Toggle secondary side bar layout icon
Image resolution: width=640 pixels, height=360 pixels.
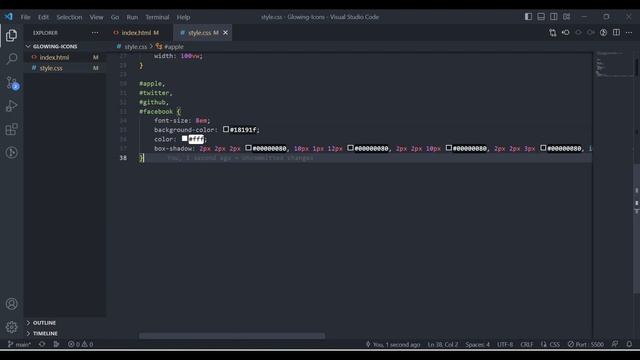click(x=553, y=17)
